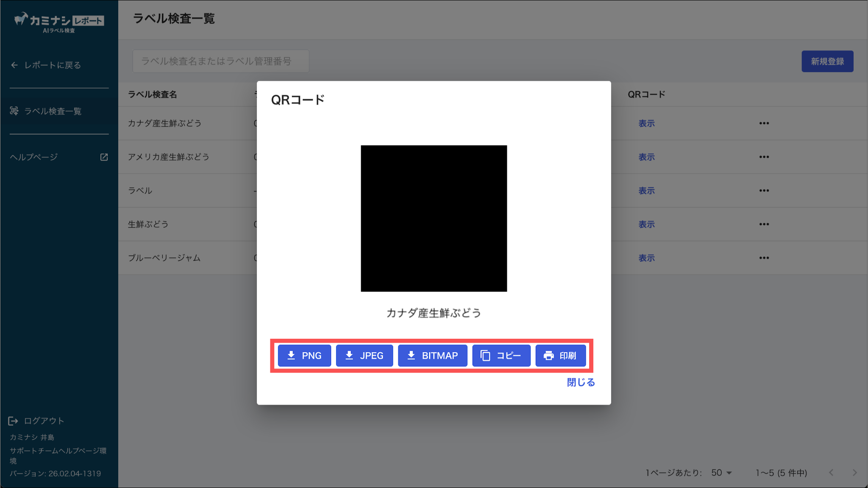Close the dialog with 閉じる link
Screen dimensions: 868x488
[581, 382]
